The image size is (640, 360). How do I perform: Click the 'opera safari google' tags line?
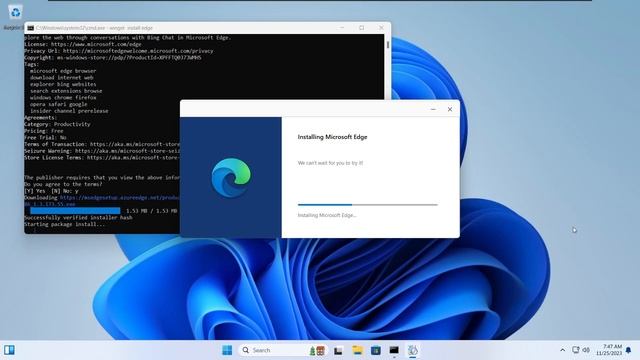click(x=58, y=104)
